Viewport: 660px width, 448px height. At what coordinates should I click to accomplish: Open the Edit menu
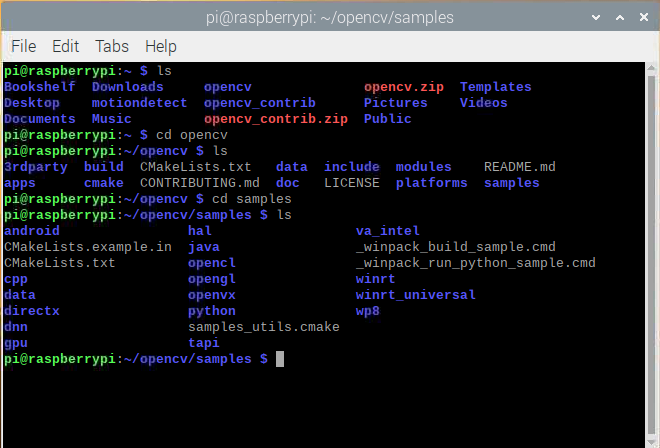[65, 46]
